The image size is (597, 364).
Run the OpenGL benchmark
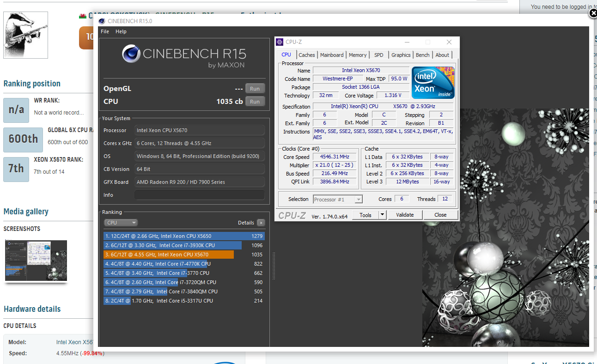[255, 89]
